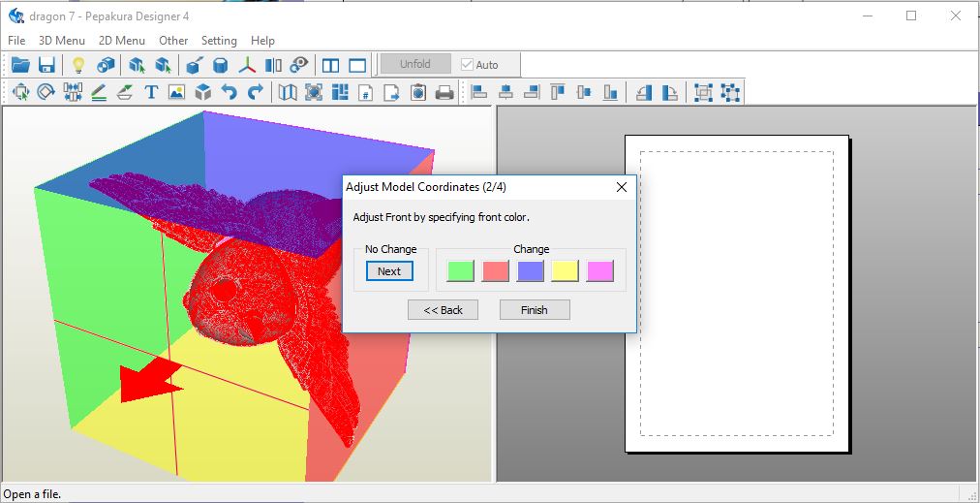The height and width of the screenshot is (503, 980).
Task: Open the 3D Menu
Action: (62, 41)
